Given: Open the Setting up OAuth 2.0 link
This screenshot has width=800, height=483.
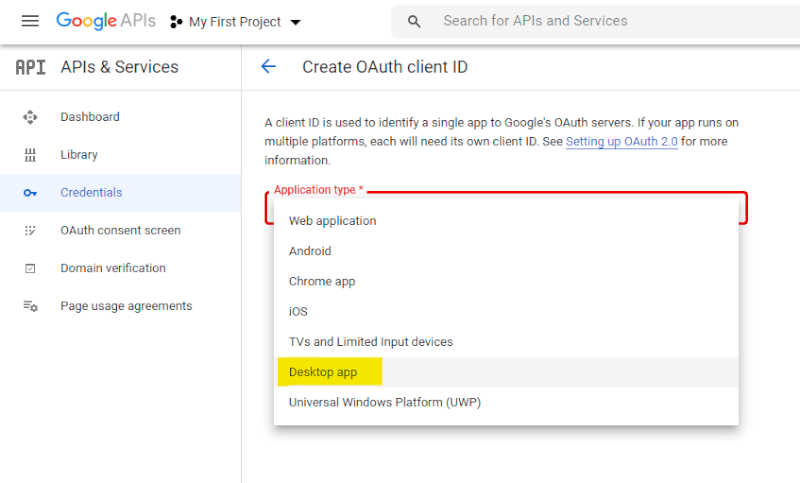Looking at the screenshot, I should point(621,142).
